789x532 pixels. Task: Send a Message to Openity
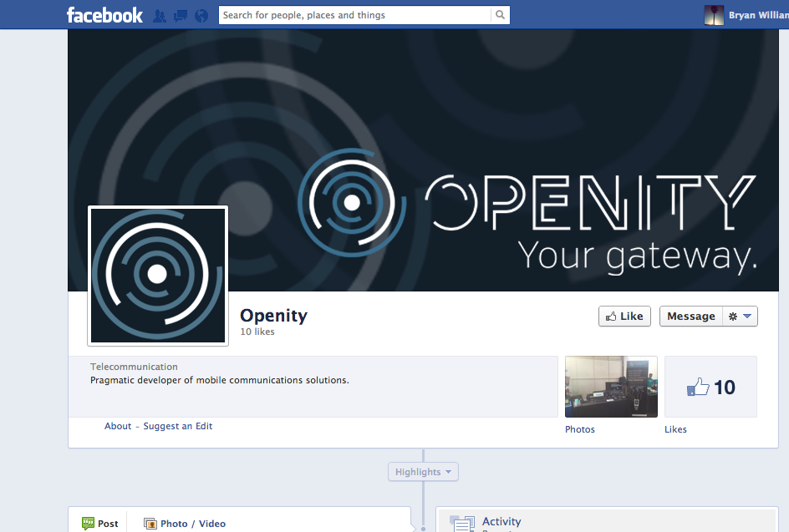tap(691, 317)
